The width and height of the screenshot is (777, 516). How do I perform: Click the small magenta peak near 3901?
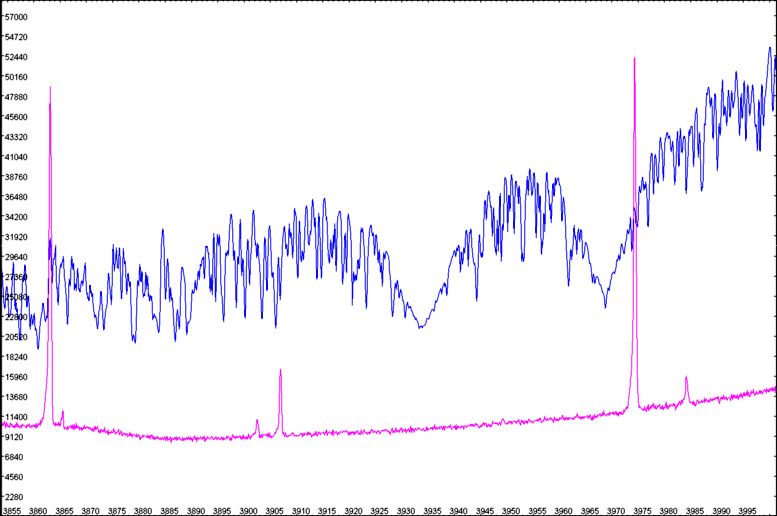point(257,422)
